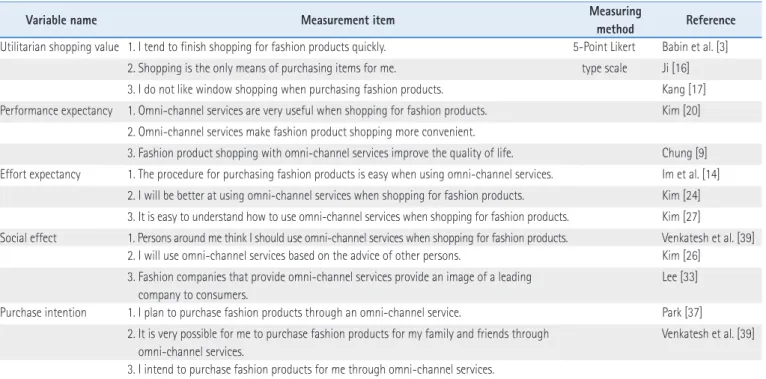766x379 pixels.
Task: Open reference 'Kang [17]'
Action: click(x=683, y=90)
